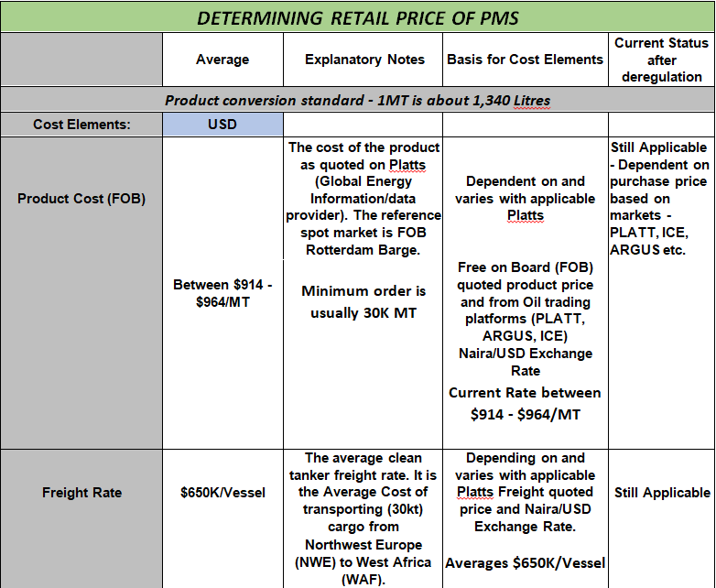This screenshot has width=716, height=588.
Task: Click the 'Basis for Cost Elements' header
Action: (x=526, y=60)
